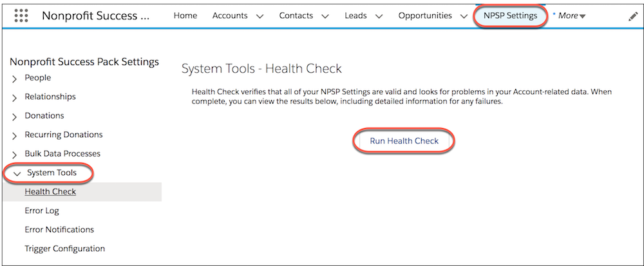Viewport: 644px width, 266px height.
Task: Open Trigger Configuration settings
Action: pyautogui.click(x=64, y=249)
